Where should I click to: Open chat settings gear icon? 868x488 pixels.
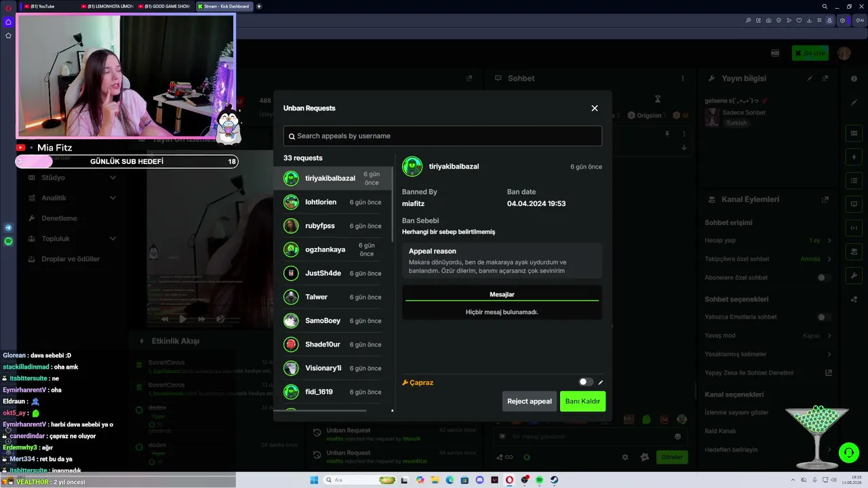625,457
